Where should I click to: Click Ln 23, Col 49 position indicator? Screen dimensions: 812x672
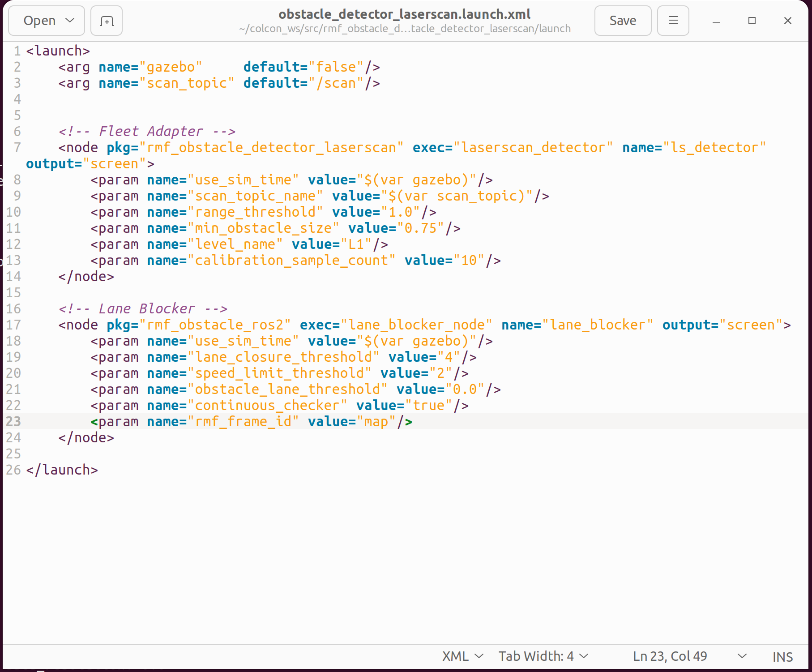coord(670,656)
